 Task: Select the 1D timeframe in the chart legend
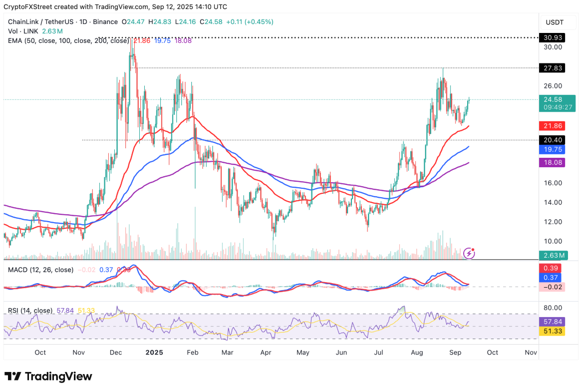tap(84, 22)
